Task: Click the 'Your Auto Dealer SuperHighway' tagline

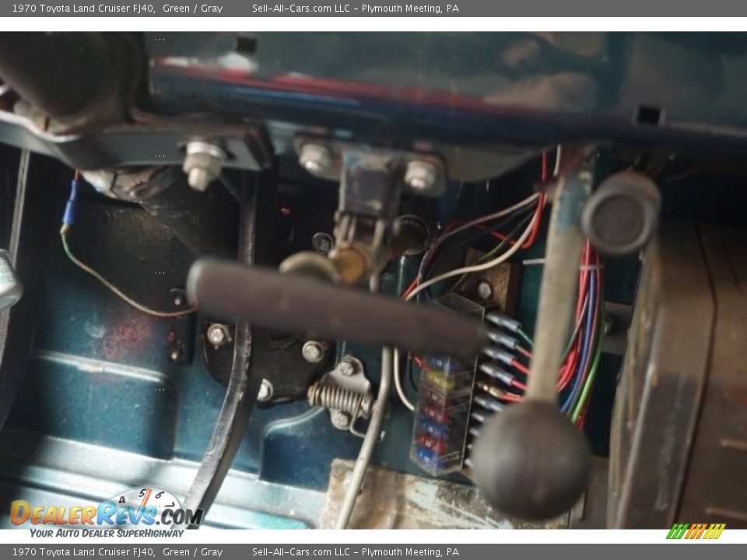Action: click(x=107, y=533)
